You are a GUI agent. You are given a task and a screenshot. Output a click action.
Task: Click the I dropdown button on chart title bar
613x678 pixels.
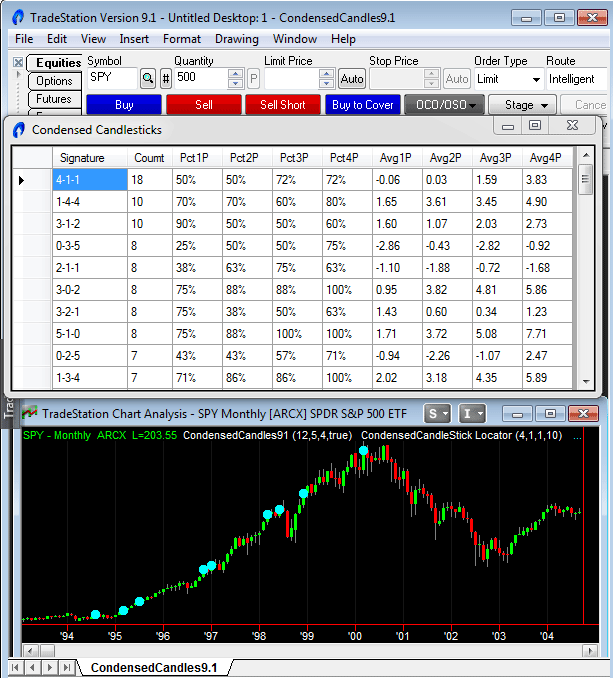tap(473, 414)
